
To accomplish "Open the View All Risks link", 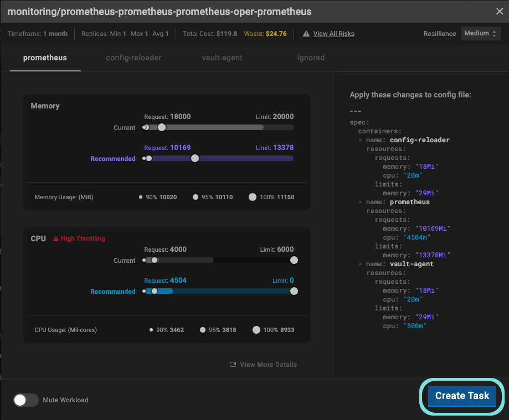I will (334, 34).
